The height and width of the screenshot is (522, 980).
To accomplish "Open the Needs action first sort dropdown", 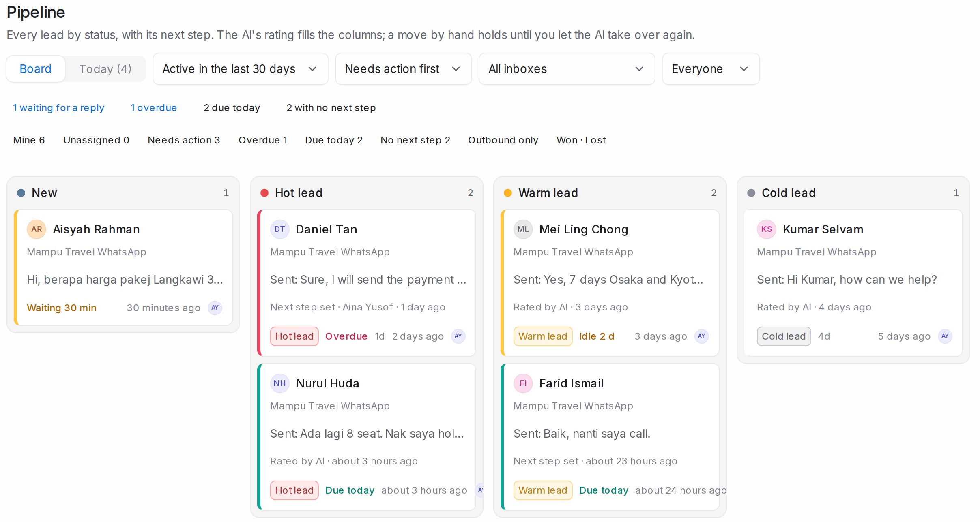I will click(x=404, y=69).
